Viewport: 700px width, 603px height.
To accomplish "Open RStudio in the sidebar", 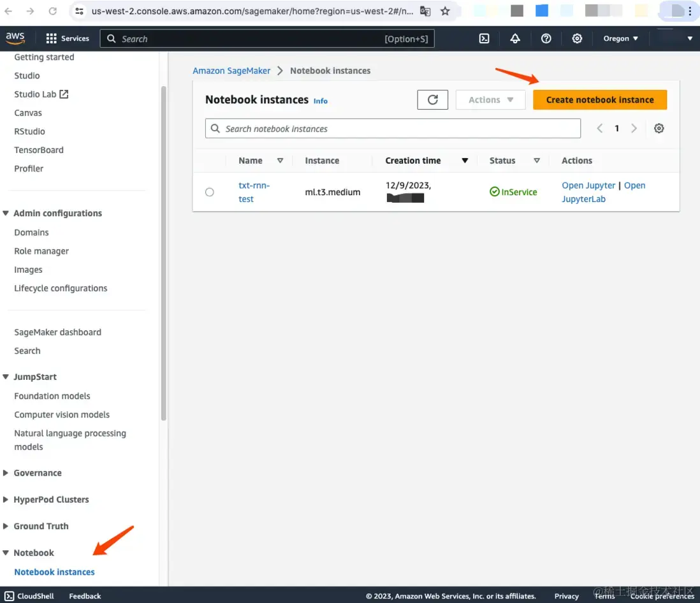I will [29, 132].
